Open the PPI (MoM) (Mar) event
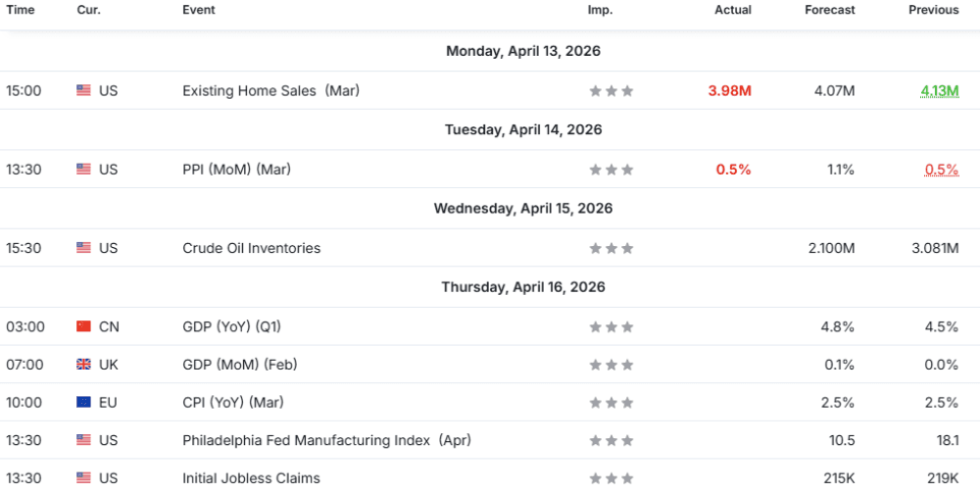 (x=236, y=170)
